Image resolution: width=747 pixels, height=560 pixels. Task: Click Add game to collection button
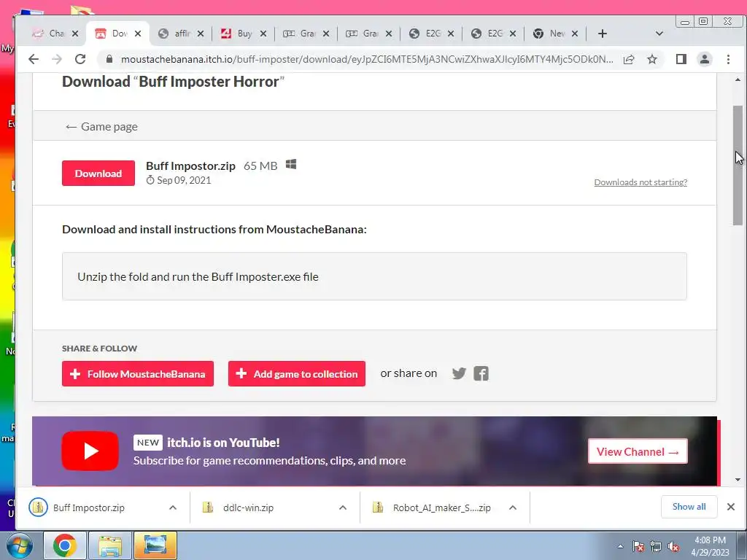click(297, 374)
